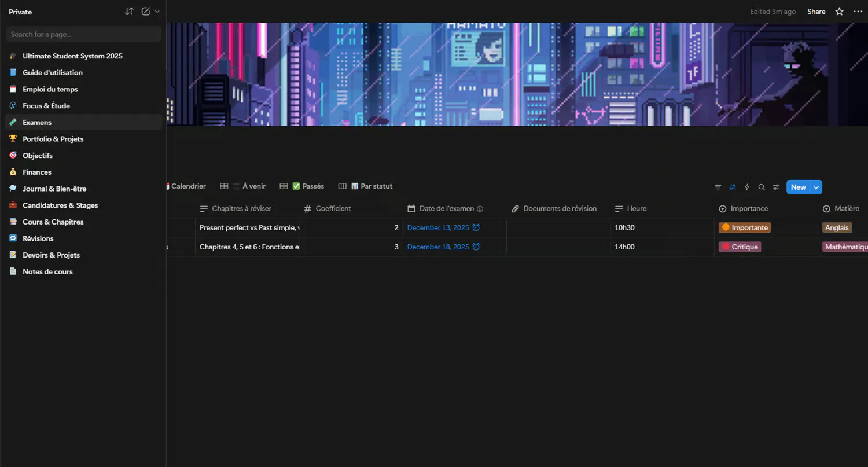This screenshot has height=467, width=868.
Task: Click the Date de l'examen column header
Action: click(x=455, y=208)
